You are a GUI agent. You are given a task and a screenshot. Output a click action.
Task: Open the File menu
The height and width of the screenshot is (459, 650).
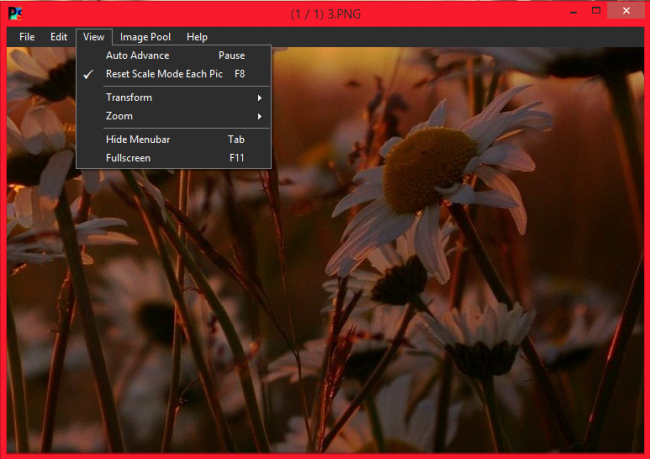[x=27, y=37]
